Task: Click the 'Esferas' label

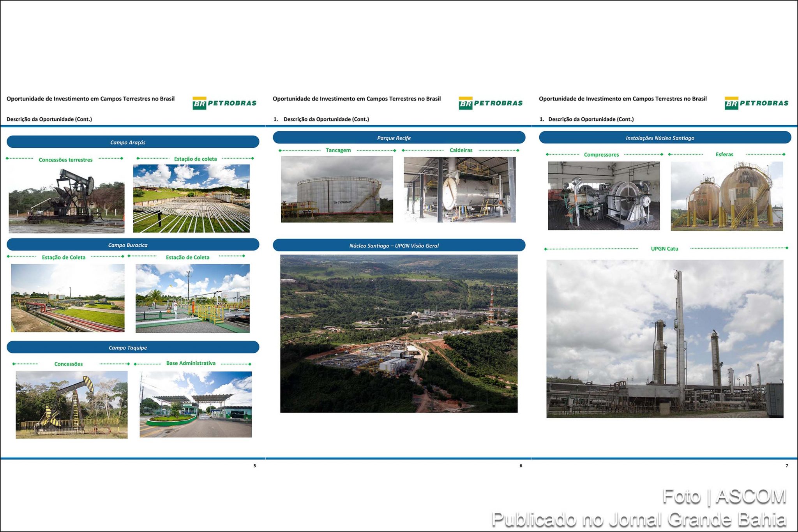Action: click(x=724, y=154)
